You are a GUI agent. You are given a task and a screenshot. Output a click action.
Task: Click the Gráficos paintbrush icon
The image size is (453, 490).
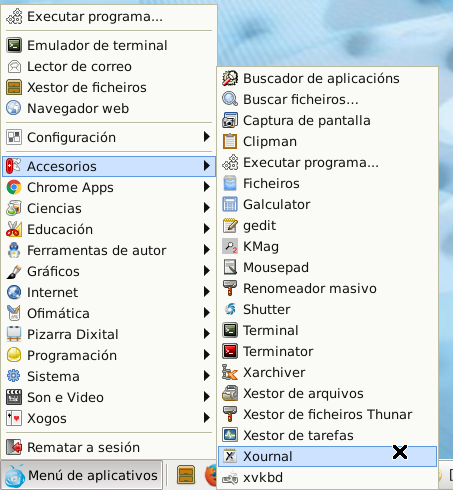pos(14,271)
